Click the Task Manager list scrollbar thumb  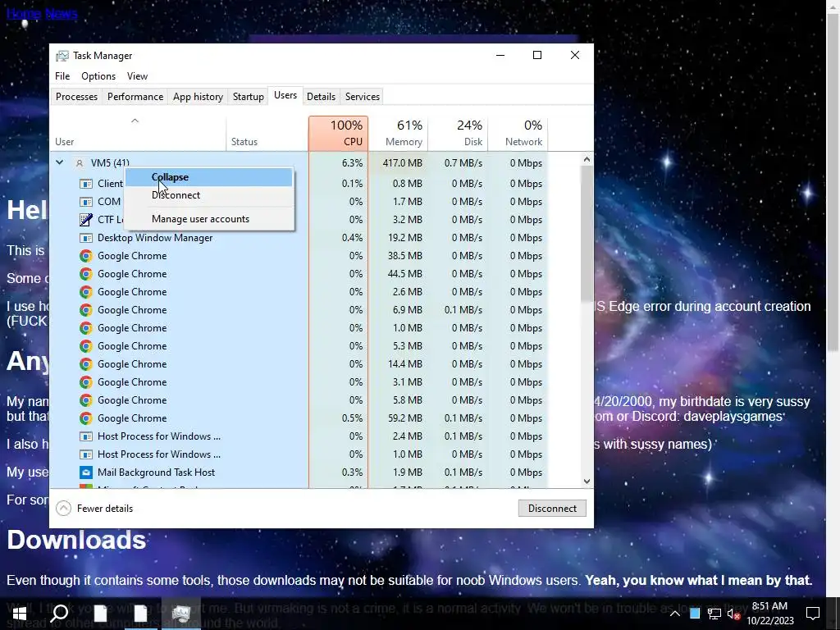click(x=587, y=233)
